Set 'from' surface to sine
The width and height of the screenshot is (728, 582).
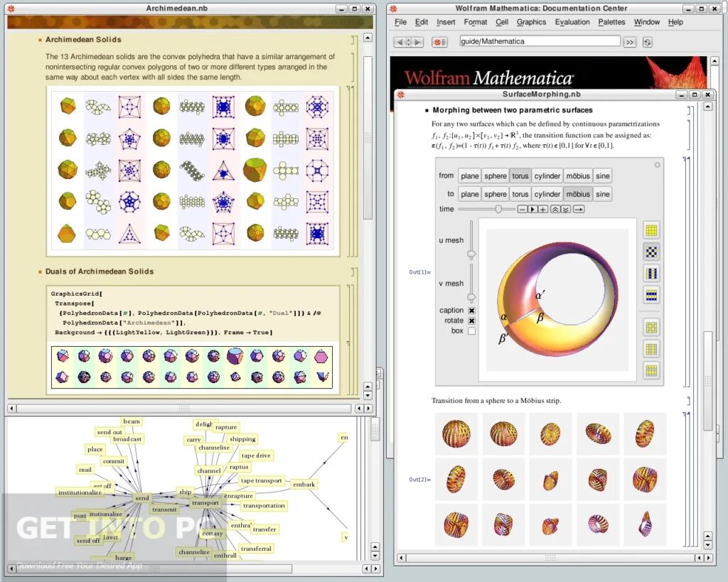(x=603, y=176)
